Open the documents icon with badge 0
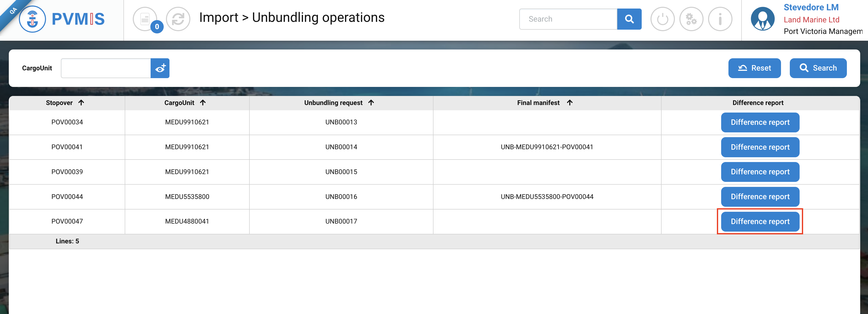Viewport: 868px width, 314px height. click(x=145, y=19)
